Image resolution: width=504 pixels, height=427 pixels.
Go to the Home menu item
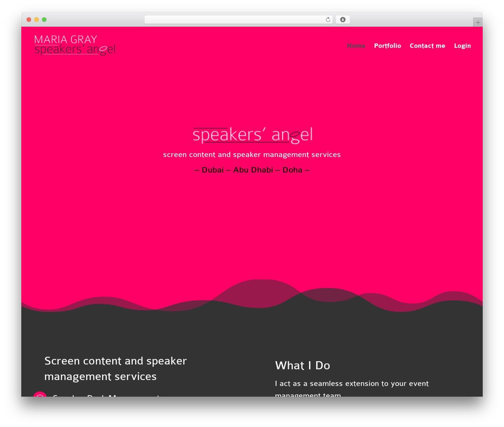coord(356,46)
